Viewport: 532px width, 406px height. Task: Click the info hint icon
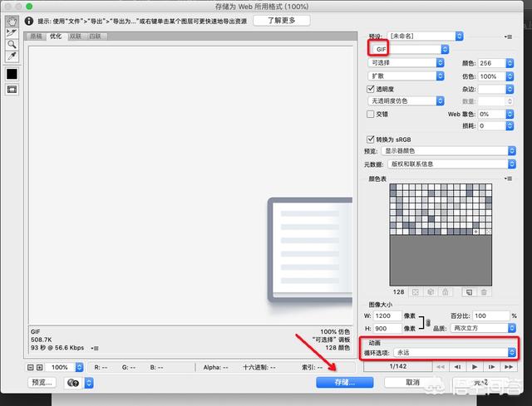[x=29, y=21]
